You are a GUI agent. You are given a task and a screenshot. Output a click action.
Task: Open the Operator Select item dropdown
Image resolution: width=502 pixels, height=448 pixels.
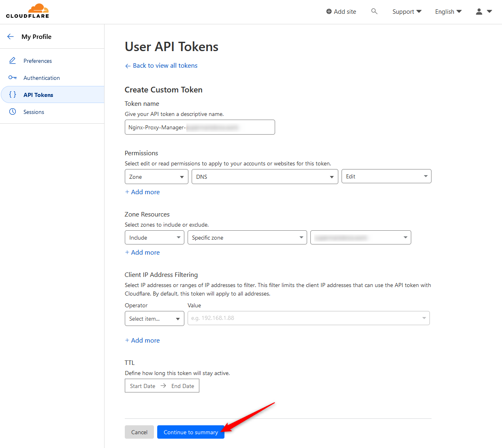point(154,319)
